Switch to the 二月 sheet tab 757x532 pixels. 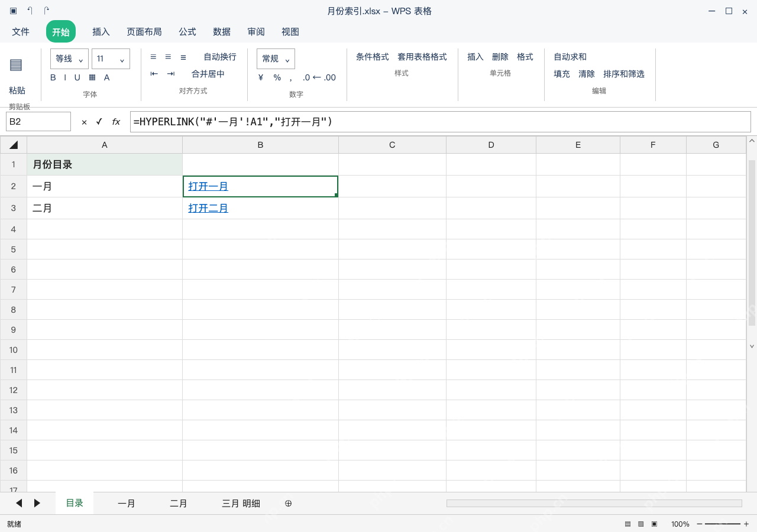(x=179, y=504)
